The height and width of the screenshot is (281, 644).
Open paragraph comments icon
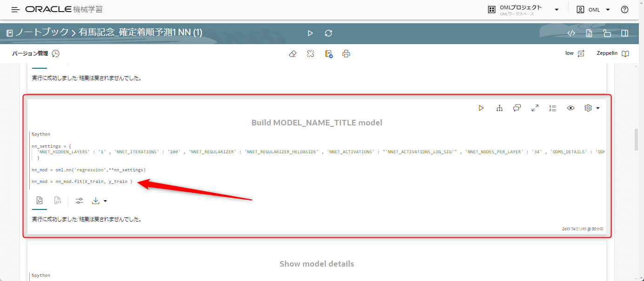(x=517, y=108)
